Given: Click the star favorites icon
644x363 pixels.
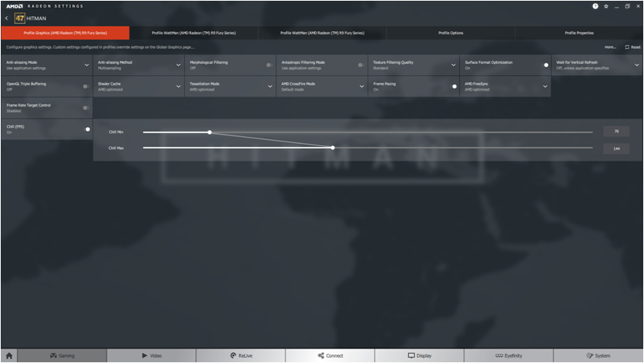Looking at the screenshot, I should (606, 6).
